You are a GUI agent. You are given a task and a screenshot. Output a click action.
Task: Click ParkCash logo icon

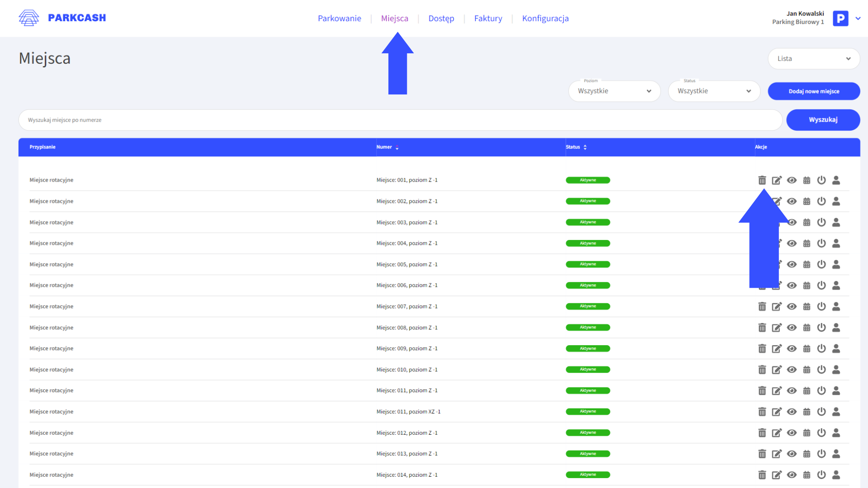(29, 18)
